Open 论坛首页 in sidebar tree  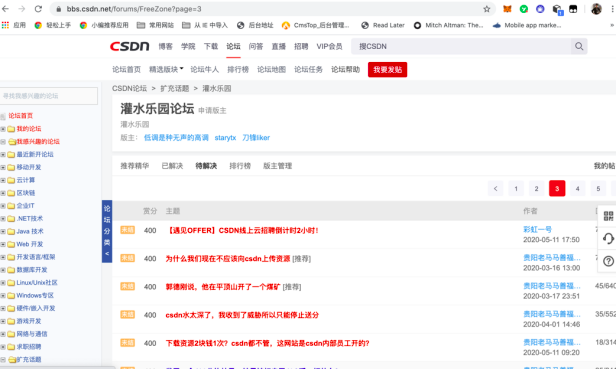(x=20, y=116)
